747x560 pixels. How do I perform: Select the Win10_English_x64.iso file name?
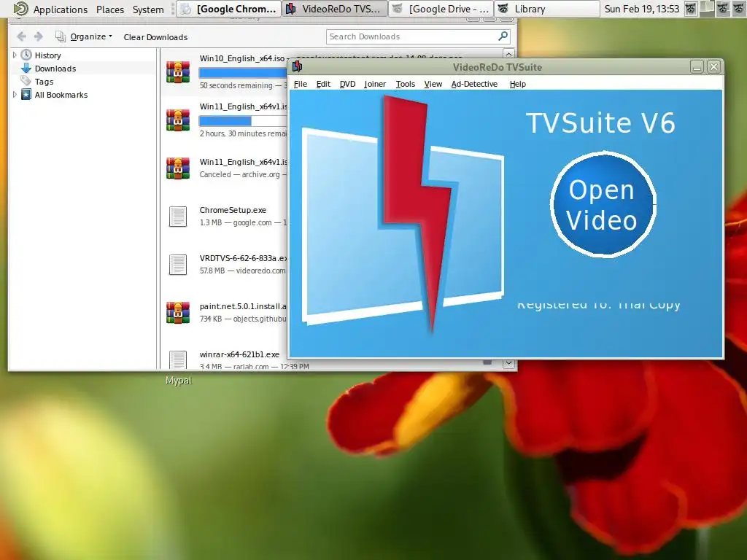(242, 58)
